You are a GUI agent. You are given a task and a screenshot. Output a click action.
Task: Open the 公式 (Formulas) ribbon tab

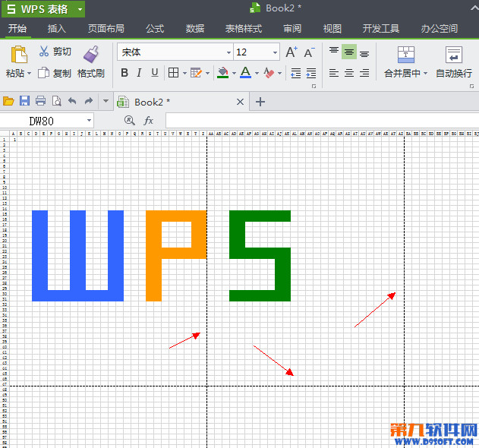(155, 29)
